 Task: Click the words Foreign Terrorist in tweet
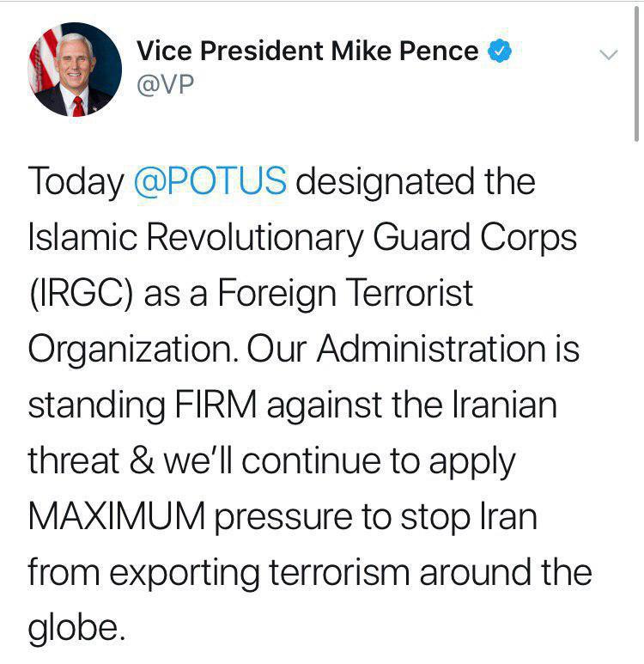pos(345,294)
